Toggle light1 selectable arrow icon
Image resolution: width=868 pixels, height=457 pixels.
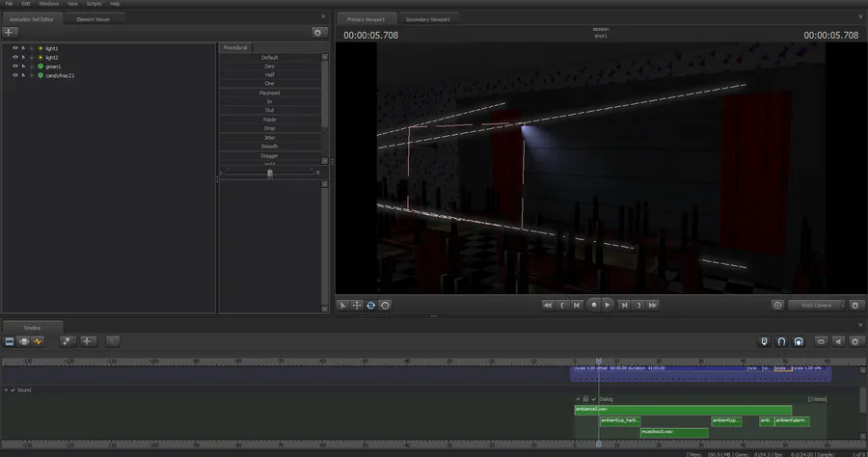[24, 48]
